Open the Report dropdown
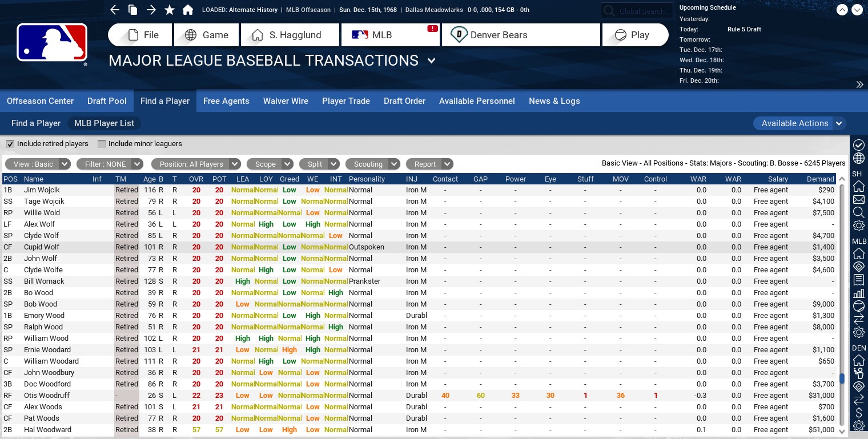Screen dimensions: 868x439 [429, 164]
